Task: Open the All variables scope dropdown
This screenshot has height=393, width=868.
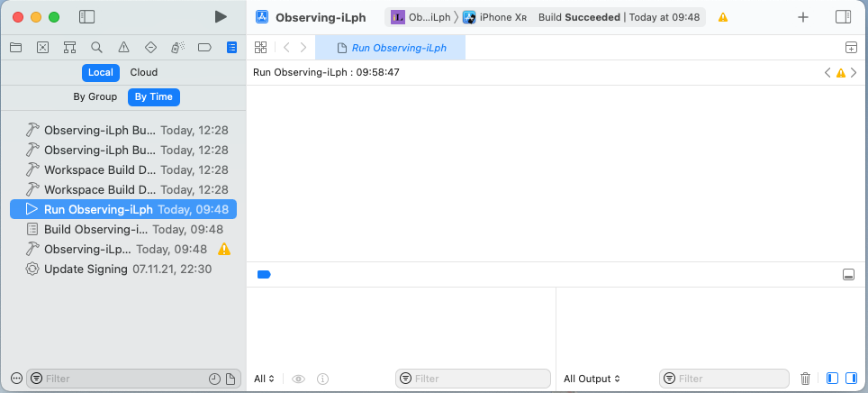Action: [x=264, y=379]
